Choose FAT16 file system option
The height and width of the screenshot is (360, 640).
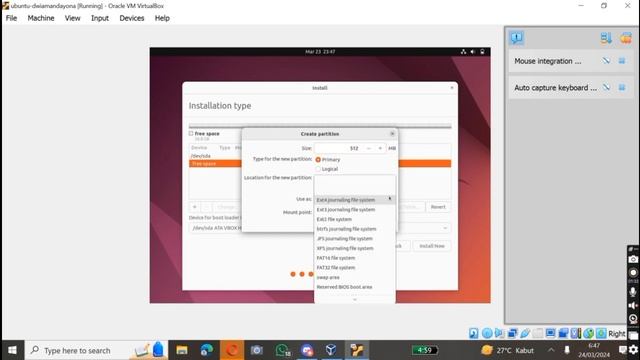coord(354,258)
